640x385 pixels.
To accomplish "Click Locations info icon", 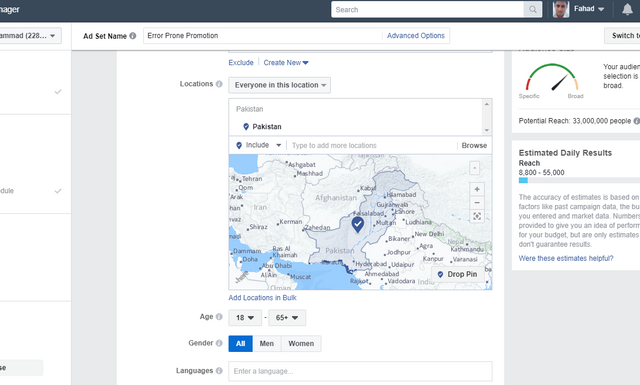I will (219, 84).
